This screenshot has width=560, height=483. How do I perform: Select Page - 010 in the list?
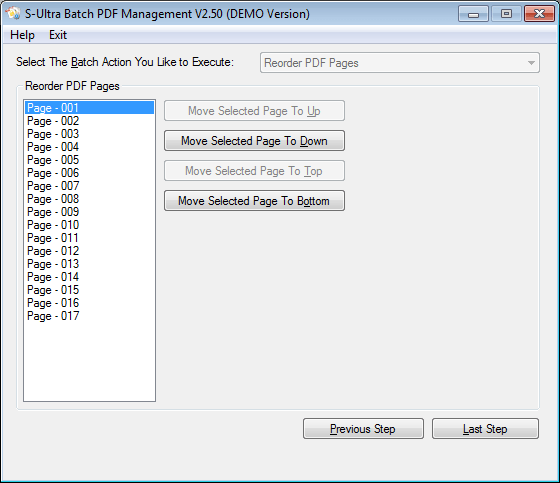click(x=89, y=225)
